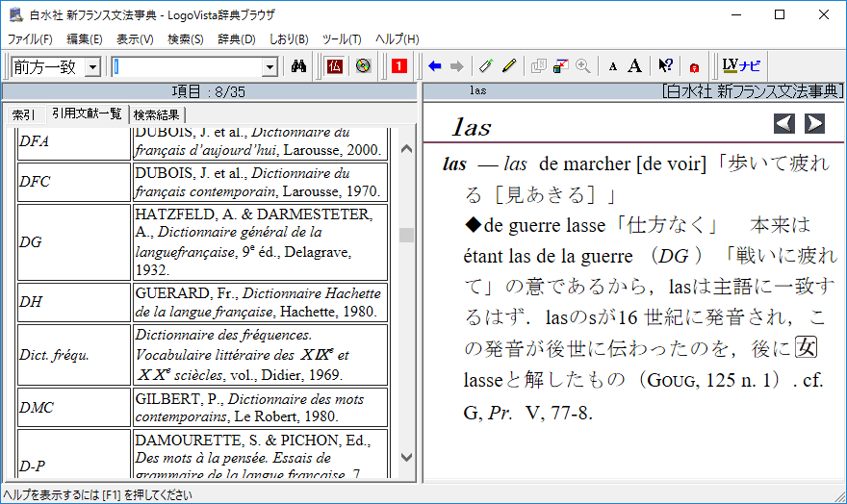Switch to the 引用文献一覧 tab
The image size is (847, 504).
point(87,113)
